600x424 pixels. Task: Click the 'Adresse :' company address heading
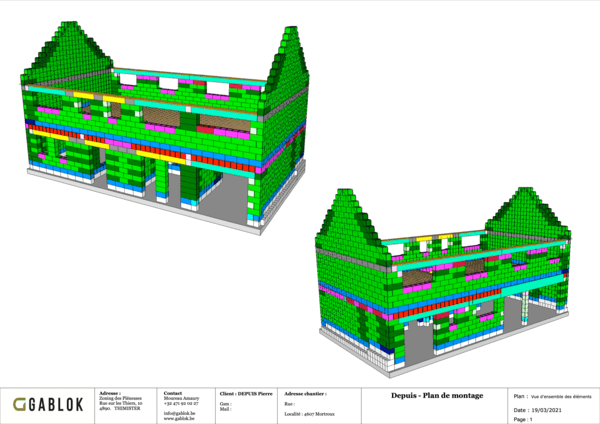110,394
